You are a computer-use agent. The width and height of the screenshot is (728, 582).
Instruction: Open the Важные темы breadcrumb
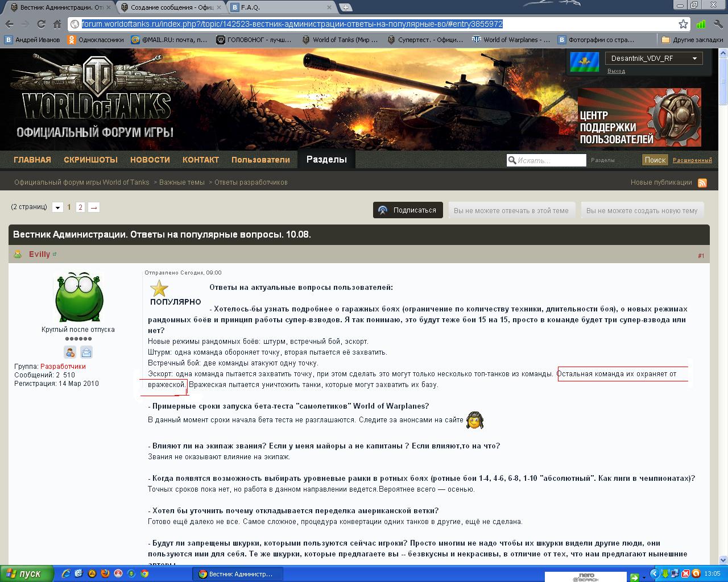[x=181, y=182]
